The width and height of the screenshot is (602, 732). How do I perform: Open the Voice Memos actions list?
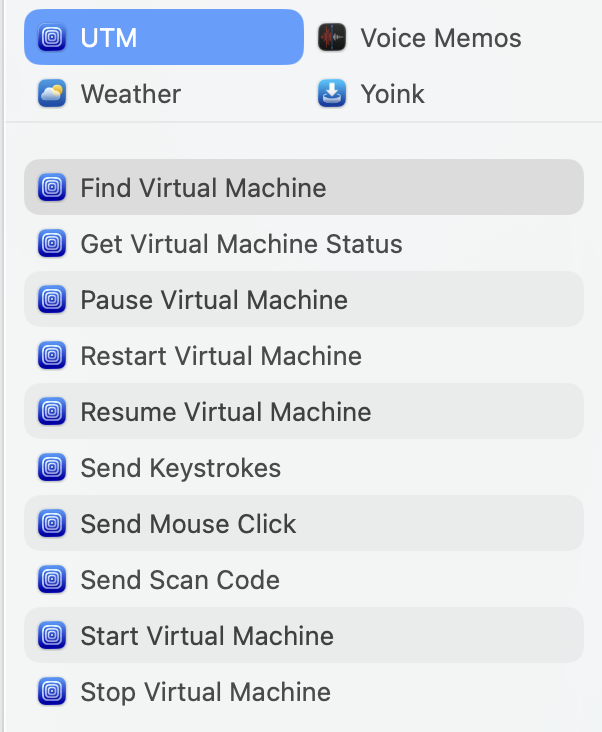[440, 38]
